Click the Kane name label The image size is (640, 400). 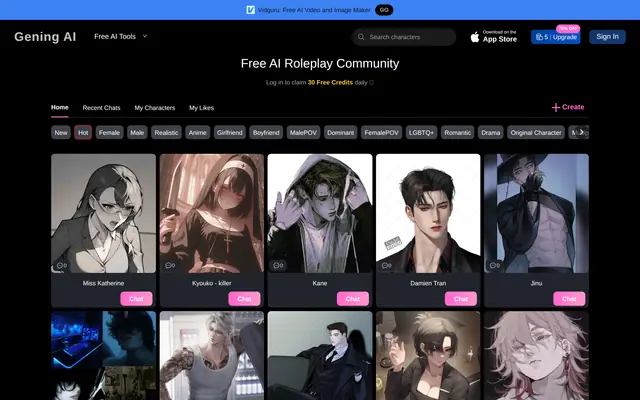coord(320,283)
